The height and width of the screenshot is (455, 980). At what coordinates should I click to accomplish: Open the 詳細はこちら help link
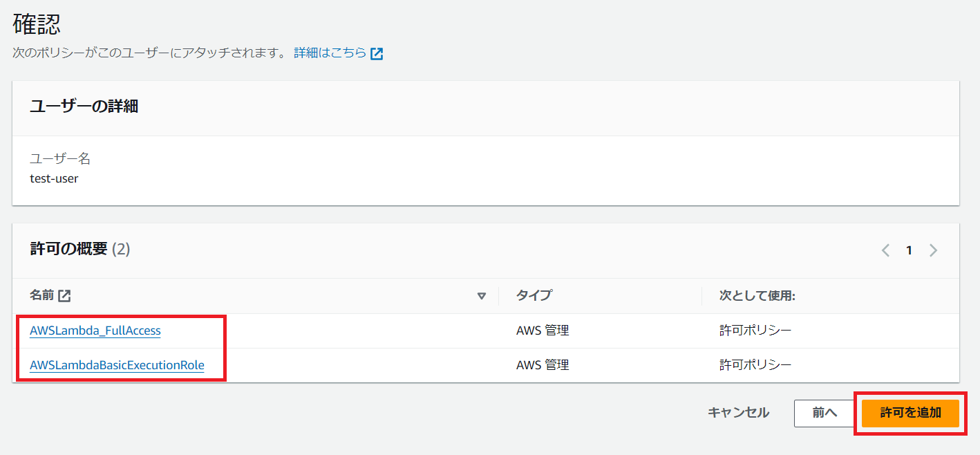[x=330, y=53]
